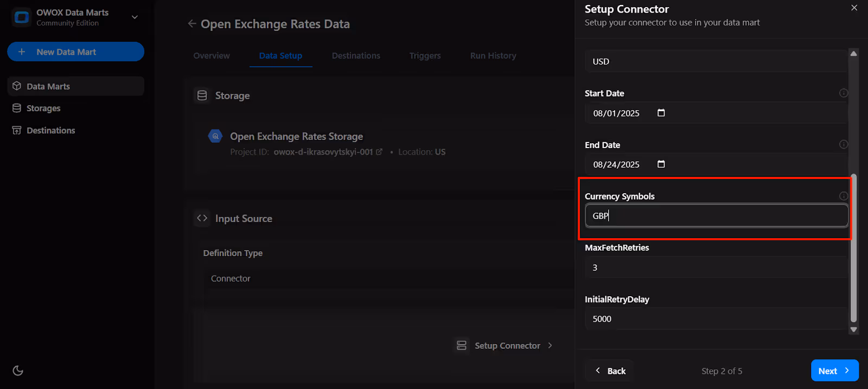Click the New Data Mart button

75,52
